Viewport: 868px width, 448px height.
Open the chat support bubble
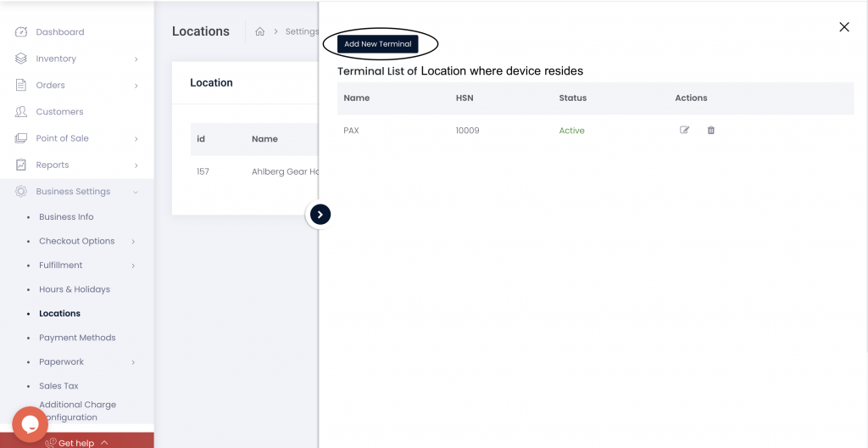(x=30, y=425)
